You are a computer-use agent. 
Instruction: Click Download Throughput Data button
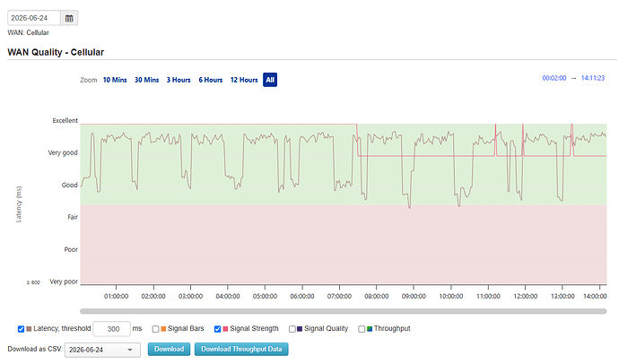pyautogui.click(x=241, y=350)
